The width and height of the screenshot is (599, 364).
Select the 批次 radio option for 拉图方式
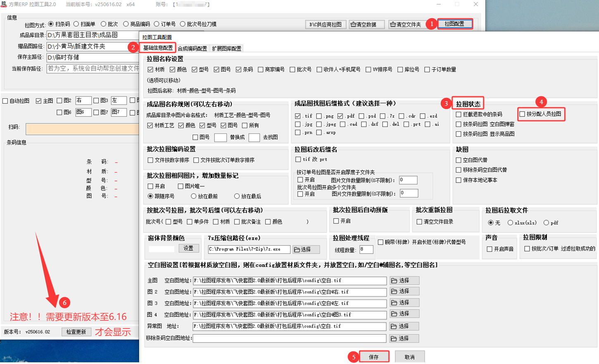[104, 24]
